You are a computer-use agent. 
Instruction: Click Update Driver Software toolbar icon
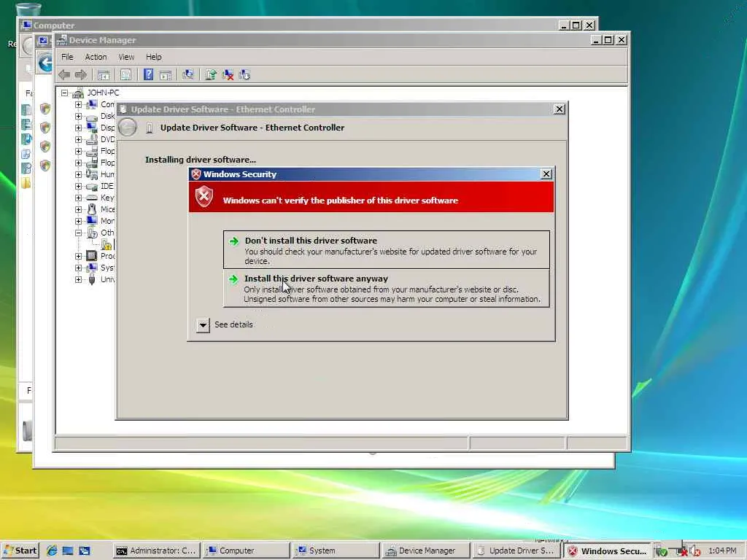211,75
